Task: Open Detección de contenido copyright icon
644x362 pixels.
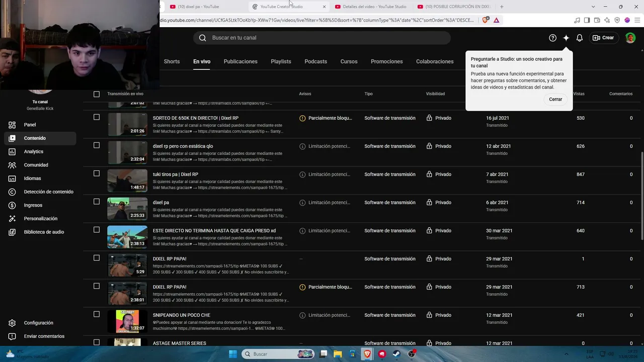Action: [x=13, y=192]
